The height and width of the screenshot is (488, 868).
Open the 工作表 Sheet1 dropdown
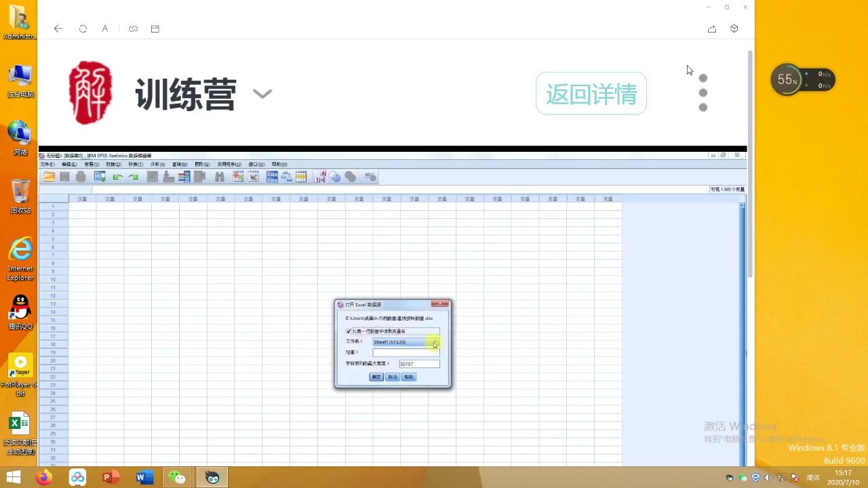coord(436,342)
